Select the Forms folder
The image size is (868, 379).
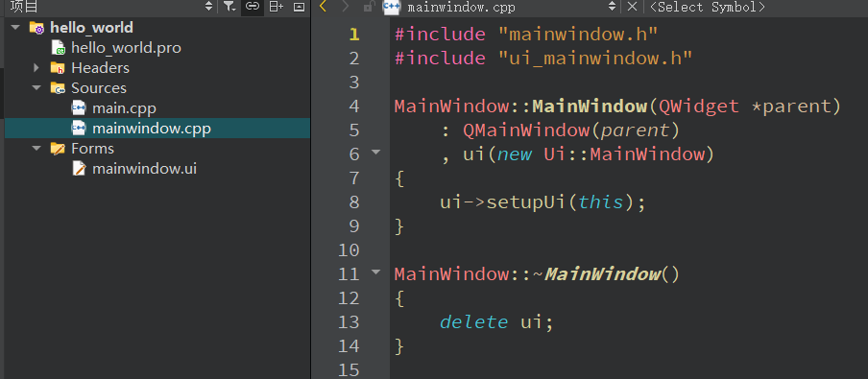(x=92, y=149)
